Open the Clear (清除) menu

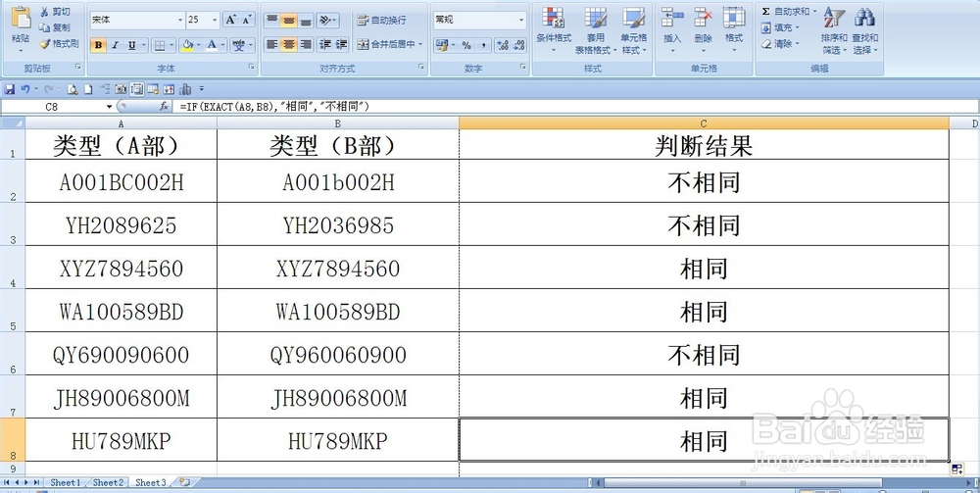point(780,44)
